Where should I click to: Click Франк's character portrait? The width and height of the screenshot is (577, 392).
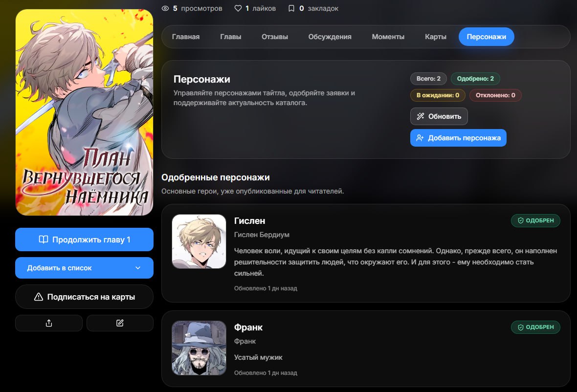[199, 348]
